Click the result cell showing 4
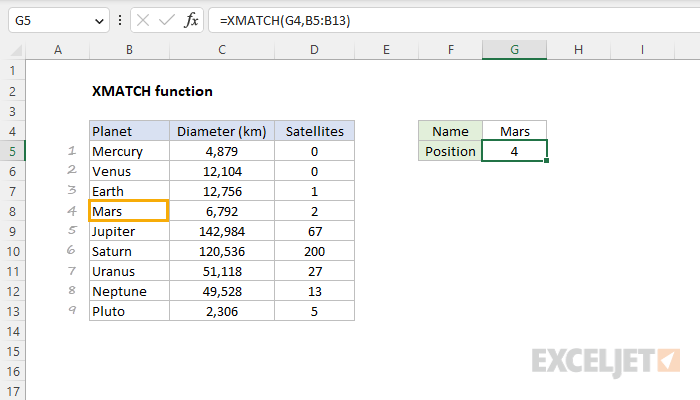The width and height of the screenshot is (700, 400). pyautogui.click(x=514, y=151)
